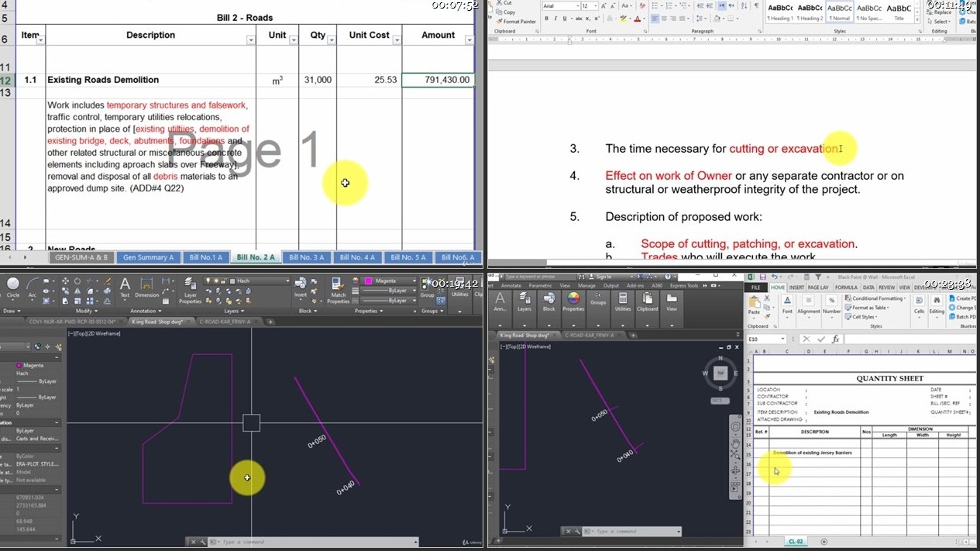Click Format Painter in Word clipboard group
Screen dimensions: 980x551
pyautogui.click(x=516, y=22)
